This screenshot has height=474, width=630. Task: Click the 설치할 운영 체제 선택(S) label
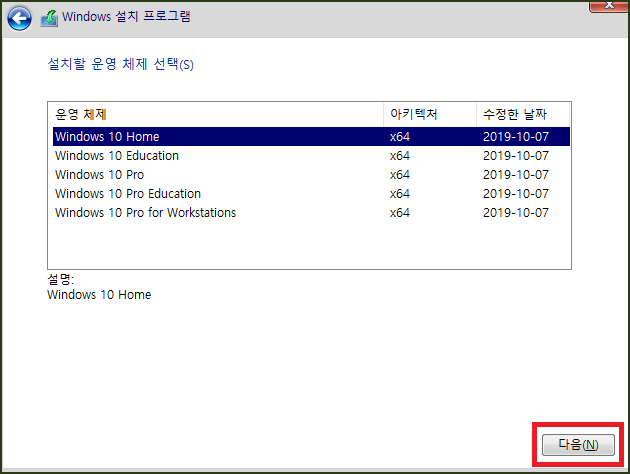(x=121, y=64)
